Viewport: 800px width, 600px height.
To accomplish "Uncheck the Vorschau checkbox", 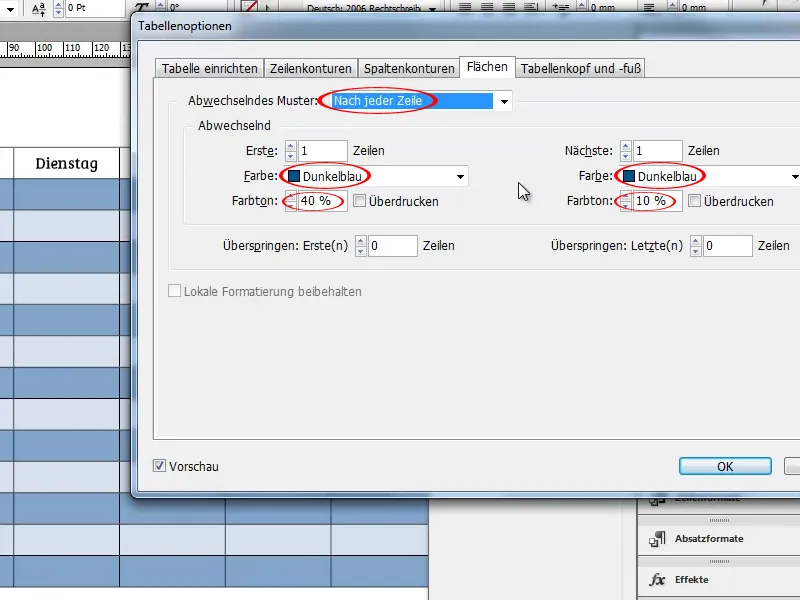I will 159,465.
